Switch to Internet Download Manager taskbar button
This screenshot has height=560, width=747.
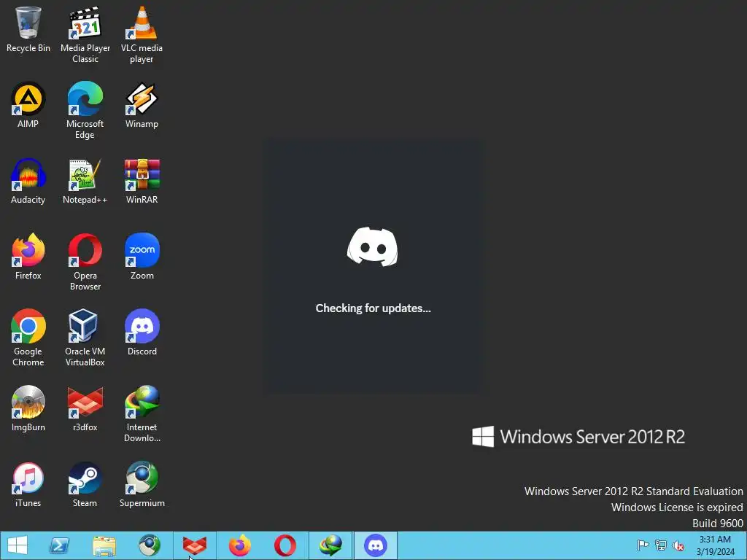click(x=330, y=545)
